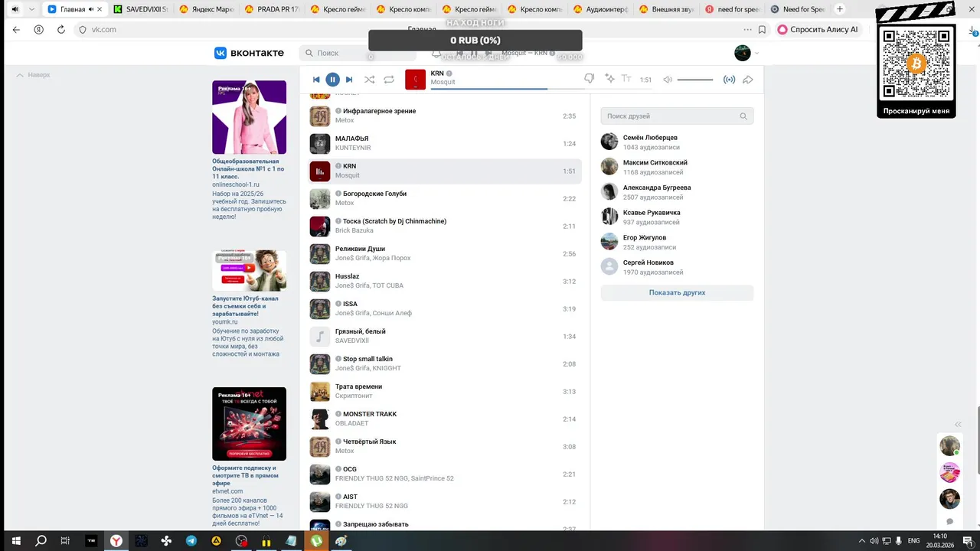Image resolution: width=980 pixels, height=551 pixels.
Task: Click the note icon of Грязный, белый
Action: point(320,337)
